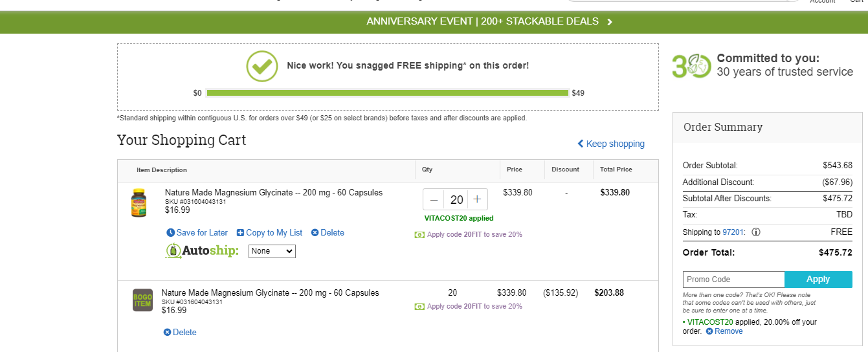This screenshot has width=868, height=352.
Task: Click the 30 years anniversary logo
Action: click(691, 66)
